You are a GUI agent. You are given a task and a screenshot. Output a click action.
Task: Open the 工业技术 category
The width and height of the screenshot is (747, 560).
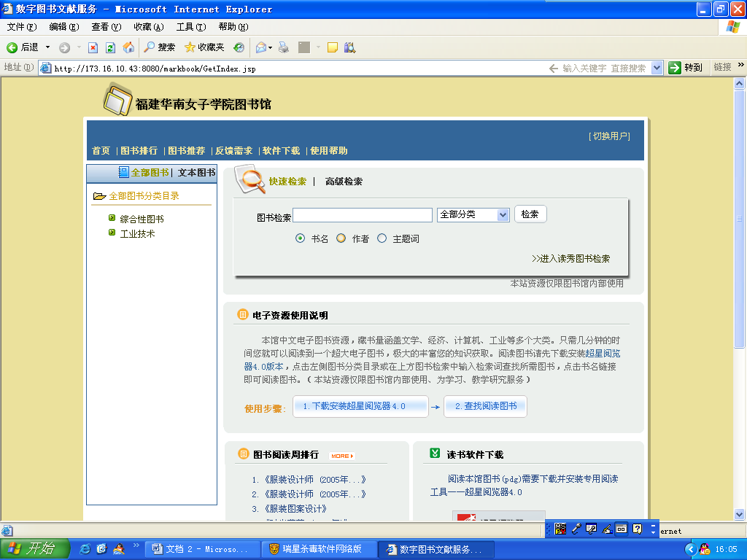coord(138,234)
